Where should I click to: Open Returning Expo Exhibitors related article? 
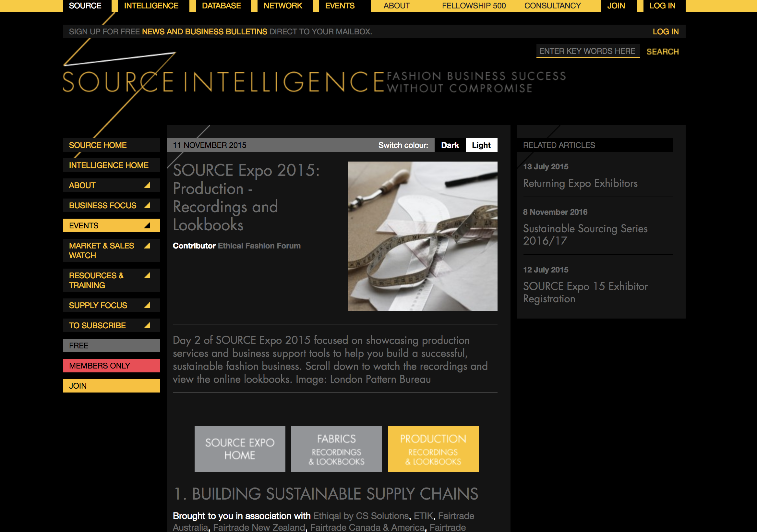pyautogui.click(x=580, y=183)
